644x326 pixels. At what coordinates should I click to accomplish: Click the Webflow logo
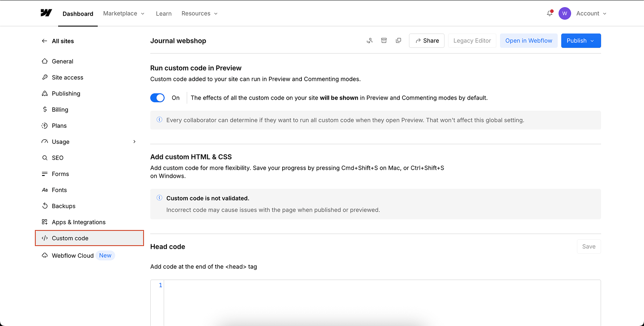pos(46,13)
